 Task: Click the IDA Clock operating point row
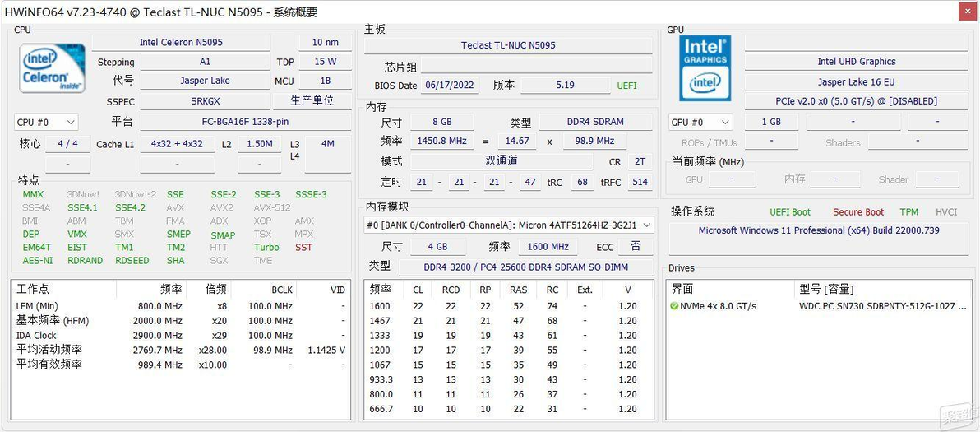pyautogui.click(x=181, y=336)
